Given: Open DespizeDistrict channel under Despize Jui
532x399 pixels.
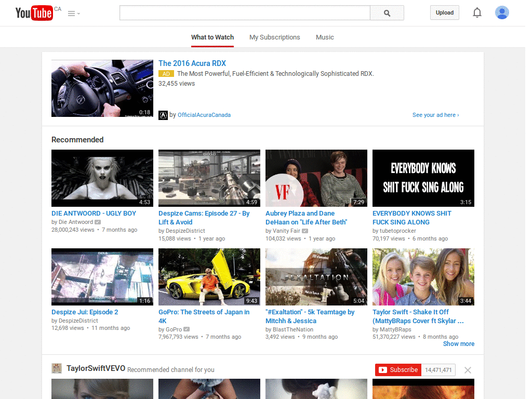Looking at the screenshot, I should coord(78,321).
